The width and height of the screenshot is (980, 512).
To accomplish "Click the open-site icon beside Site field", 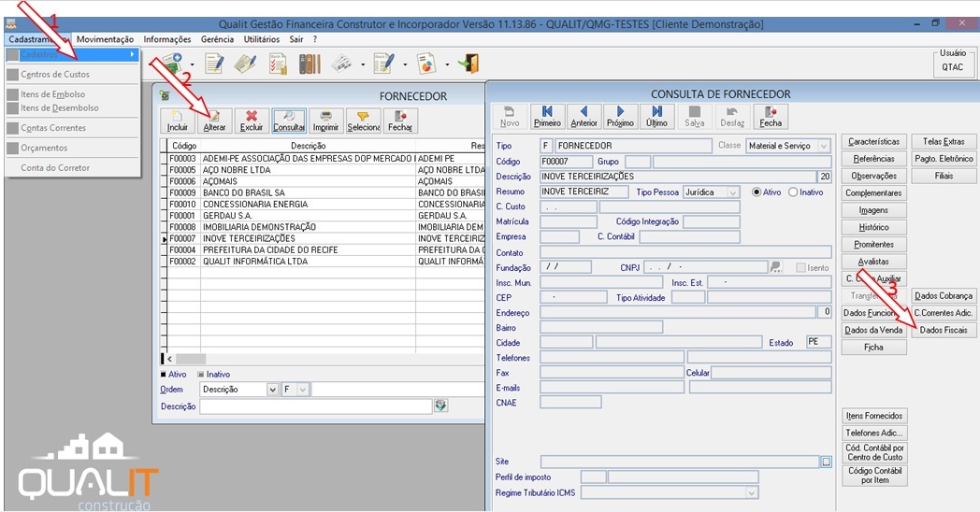I will point(827,462).
